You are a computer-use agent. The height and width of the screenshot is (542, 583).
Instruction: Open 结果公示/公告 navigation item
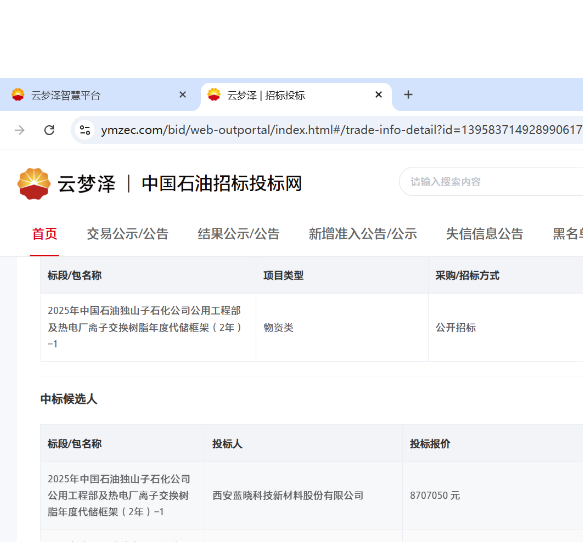pyautogui.click(x=239, y=234)
